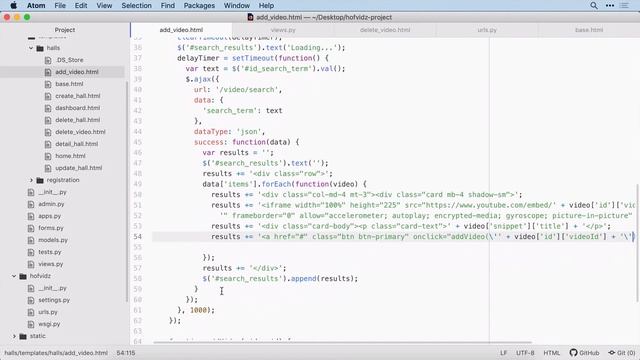
Task: Click the file icon in the window title
Action: tap(251, 17)
